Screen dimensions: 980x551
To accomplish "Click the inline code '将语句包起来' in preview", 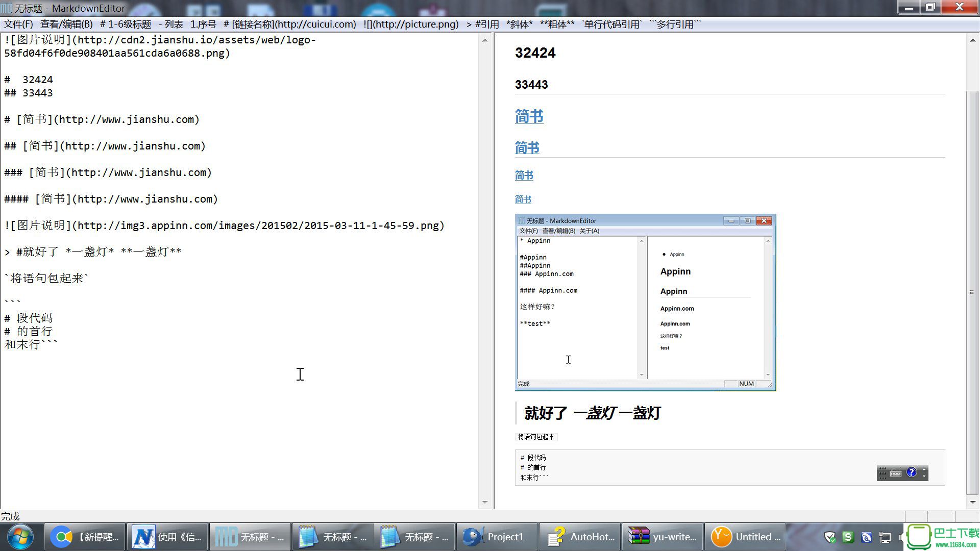I will point(536,437).
